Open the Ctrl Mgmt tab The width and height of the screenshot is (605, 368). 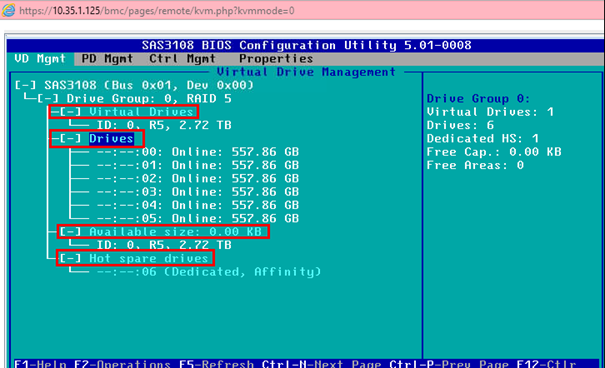183,59
